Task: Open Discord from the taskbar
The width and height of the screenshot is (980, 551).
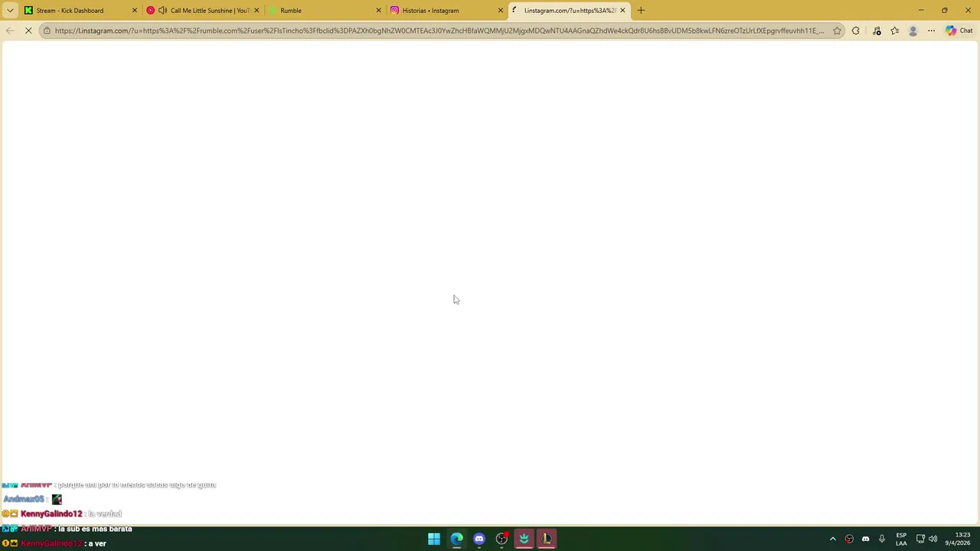Action: point(479,539)
